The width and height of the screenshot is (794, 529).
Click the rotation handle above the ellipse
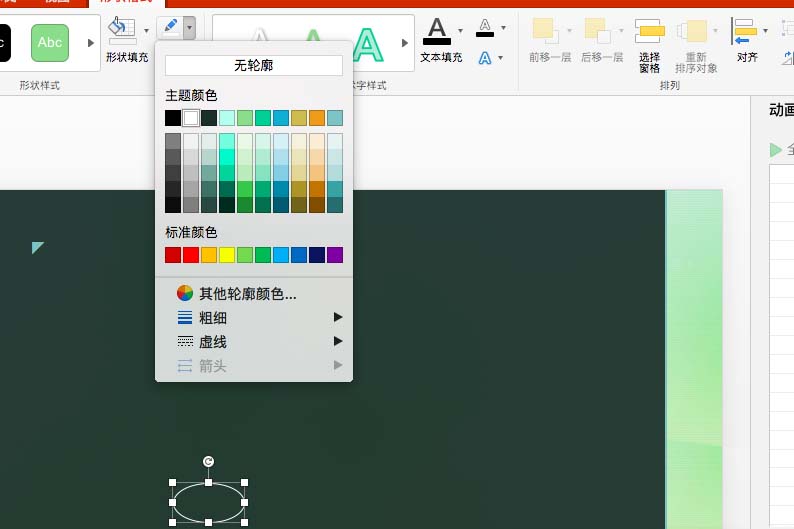pyautogui.click(x=208, y=461)
